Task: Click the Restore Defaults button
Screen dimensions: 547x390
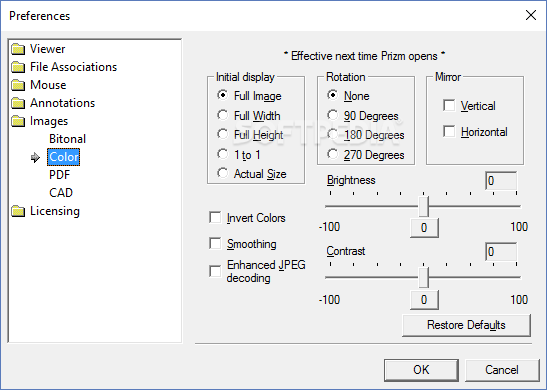Action: (x=466, y=325)
